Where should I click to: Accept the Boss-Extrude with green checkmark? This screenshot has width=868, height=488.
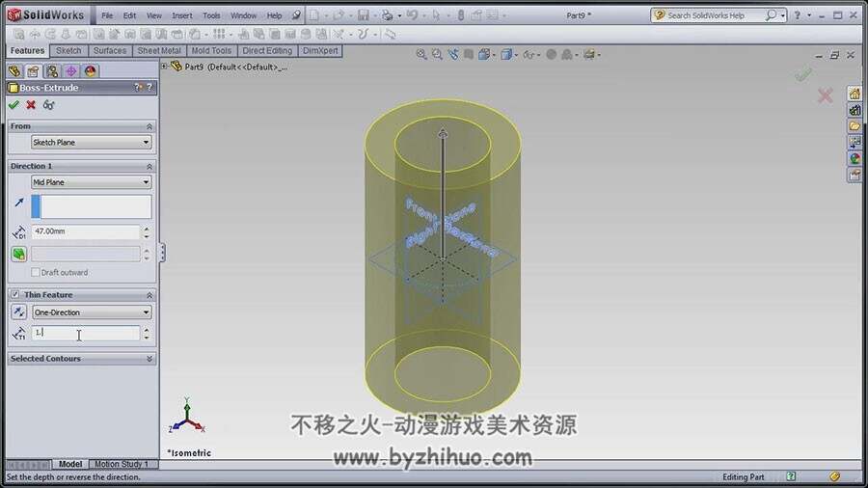point(14,104)
